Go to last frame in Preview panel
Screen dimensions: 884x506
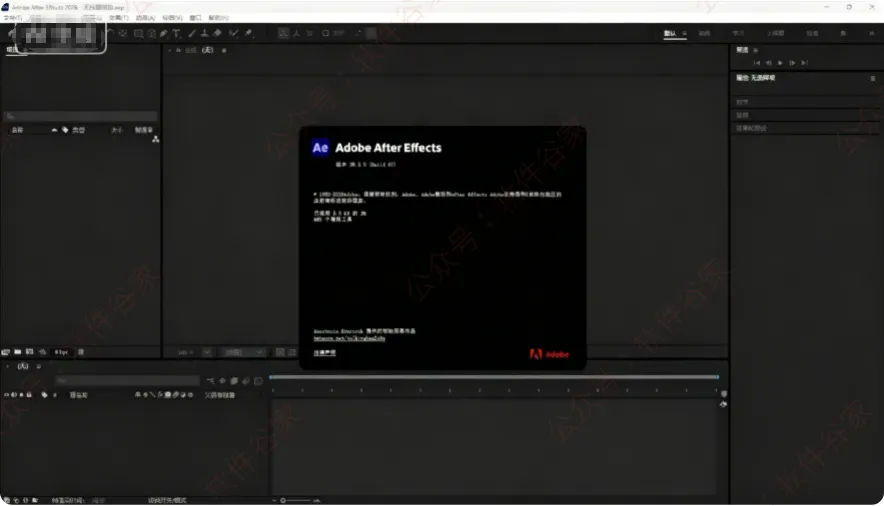click(805, 63)
